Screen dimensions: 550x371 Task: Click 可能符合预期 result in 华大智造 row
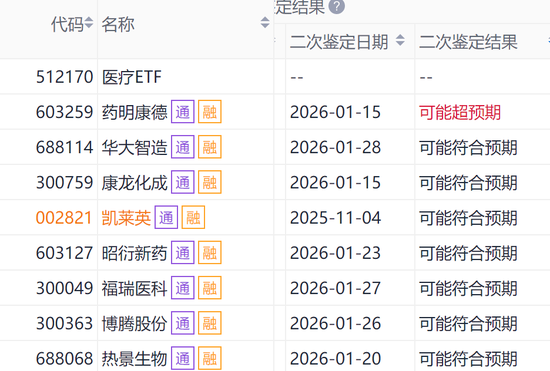click(x=468, y=147)
